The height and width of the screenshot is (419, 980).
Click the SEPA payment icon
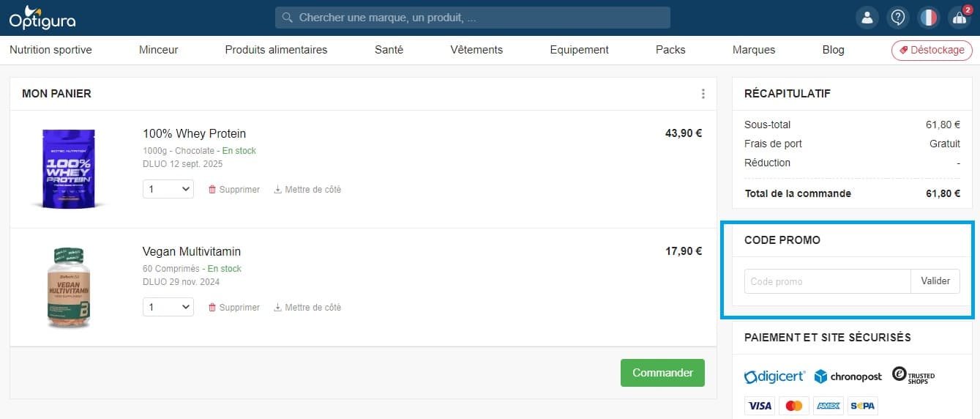[863, 406]
